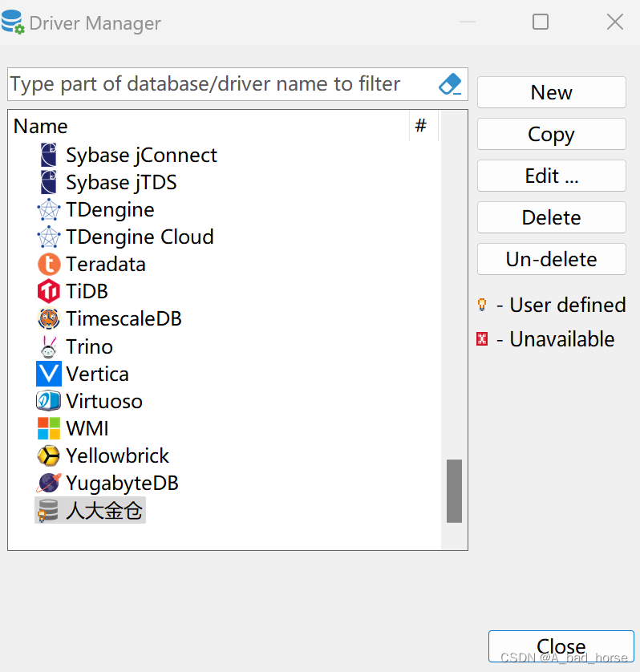This screenshot has width=640, height=672.
Task: Select the TDengine driver icon
Action: 48,209
